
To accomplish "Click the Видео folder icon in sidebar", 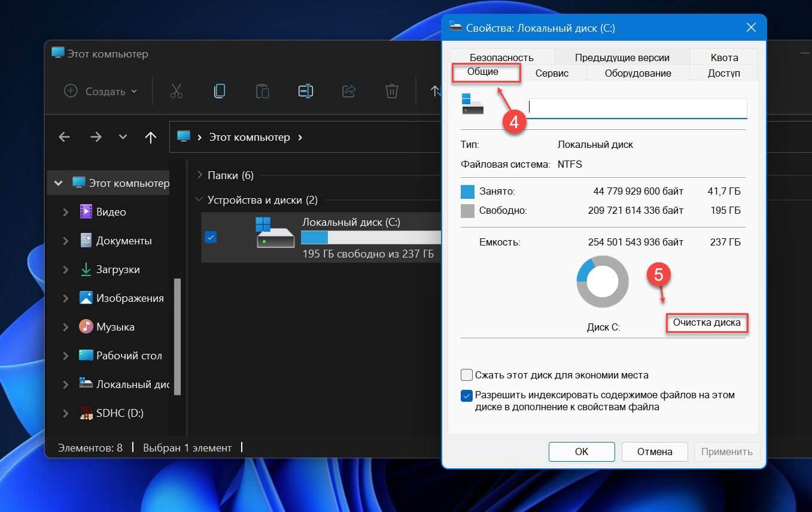I will (86, 211).
